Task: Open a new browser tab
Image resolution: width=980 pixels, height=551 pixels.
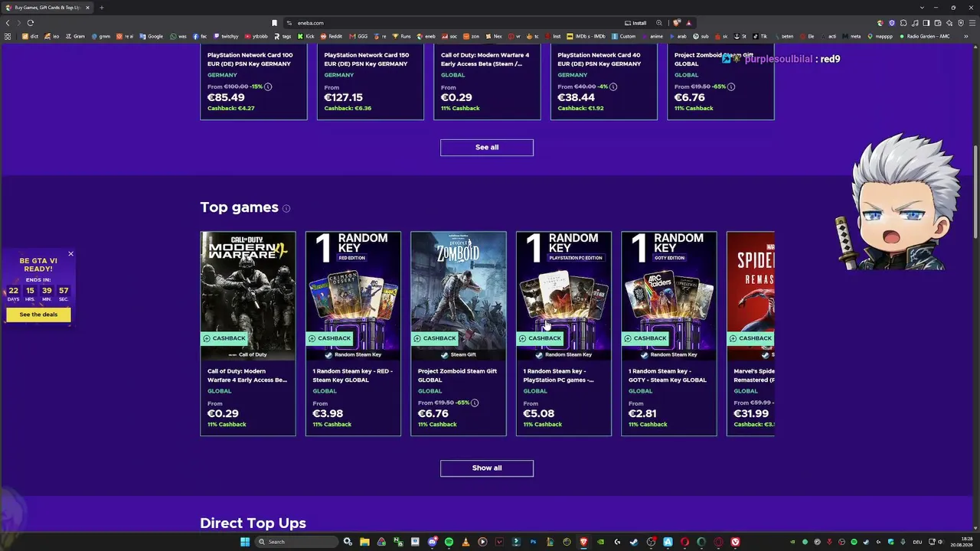Action: tap(101, 8)
